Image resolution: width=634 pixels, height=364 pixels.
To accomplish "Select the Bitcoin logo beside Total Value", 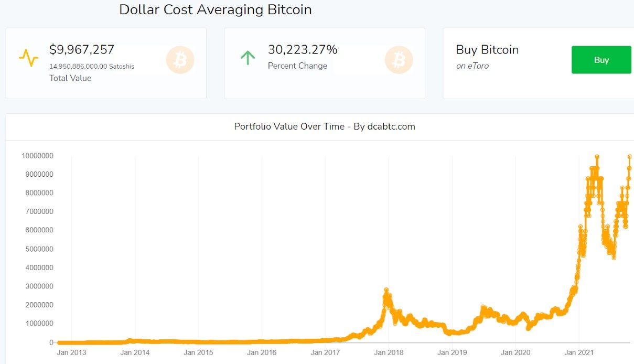I will tap(180, 60).
